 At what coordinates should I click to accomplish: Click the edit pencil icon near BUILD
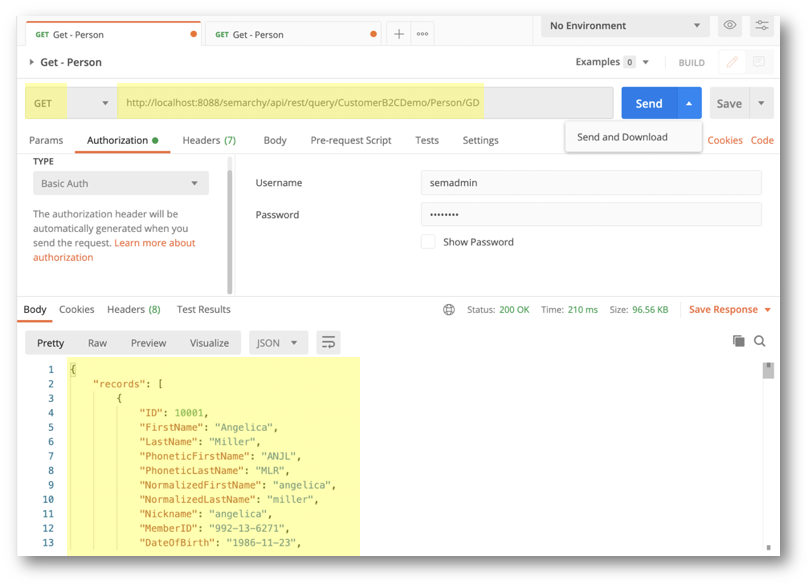pyautogui.click(x=732, y=62)
